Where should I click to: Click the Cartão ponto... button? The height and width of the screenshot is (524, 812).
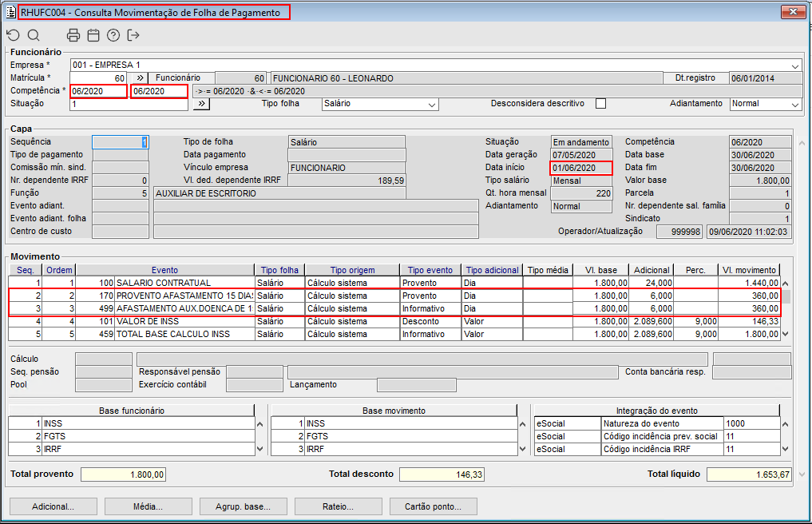pyautogui.click(x=434, y=506)
